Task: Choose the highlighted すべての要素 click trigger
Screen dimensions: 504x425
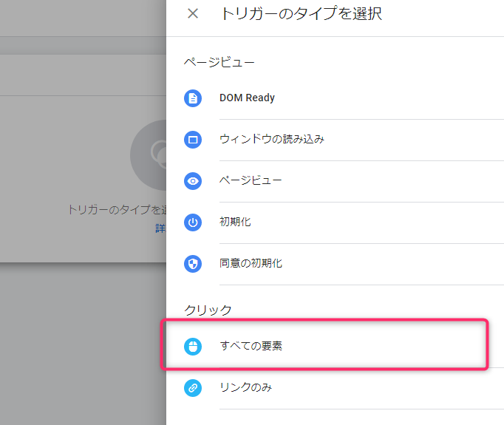Action: [x=324, y=345]
